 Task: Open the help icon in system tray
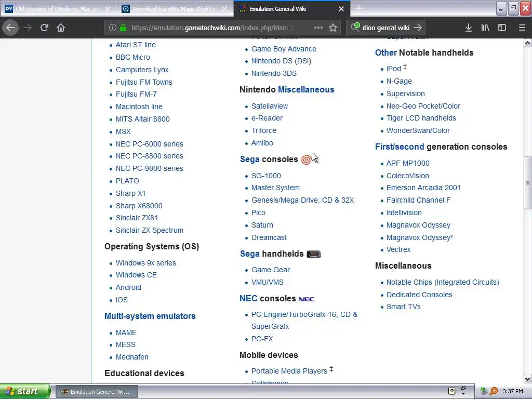(451, 391)
